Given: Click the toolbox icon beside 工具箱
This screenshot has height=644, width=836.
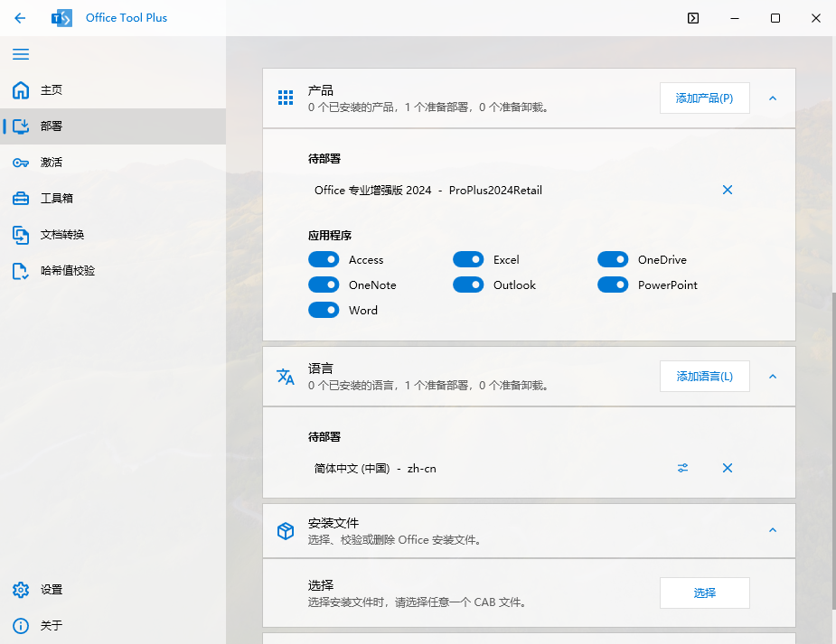Looking at the screenshot, I should [x=21, y=199].
